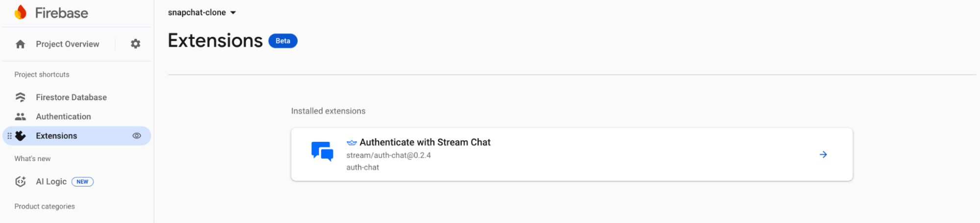
Task: Click the Beta badge beside Extensions
Action: tap(283, 41)
